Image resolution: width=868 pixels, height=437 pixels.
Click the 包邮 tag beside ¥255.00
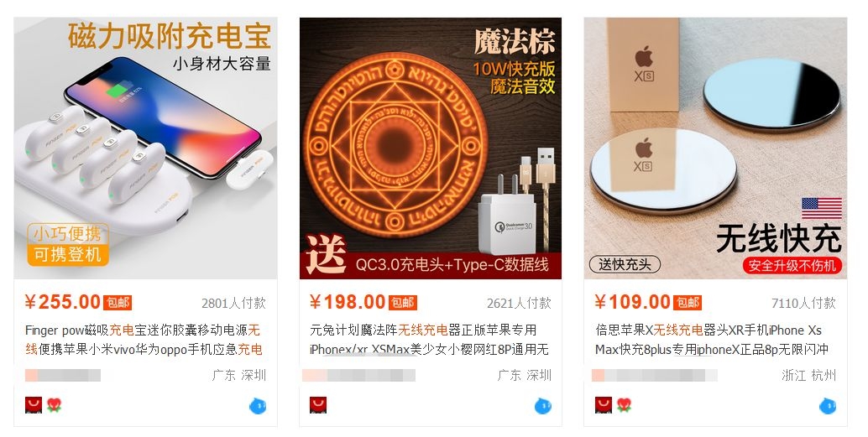point(118,303)
